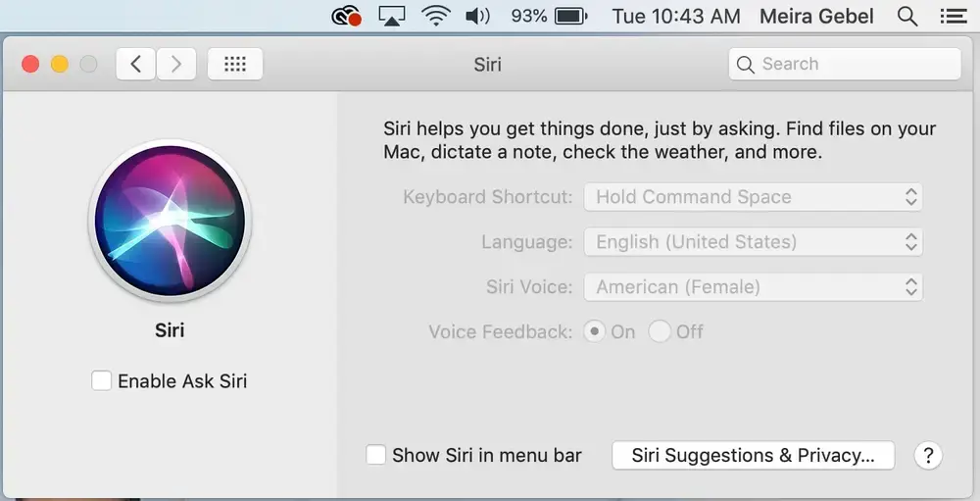980x501 pixels.
Task: Open the Keyboard Shortcut dropdown
Action: (x=753, y=197)
